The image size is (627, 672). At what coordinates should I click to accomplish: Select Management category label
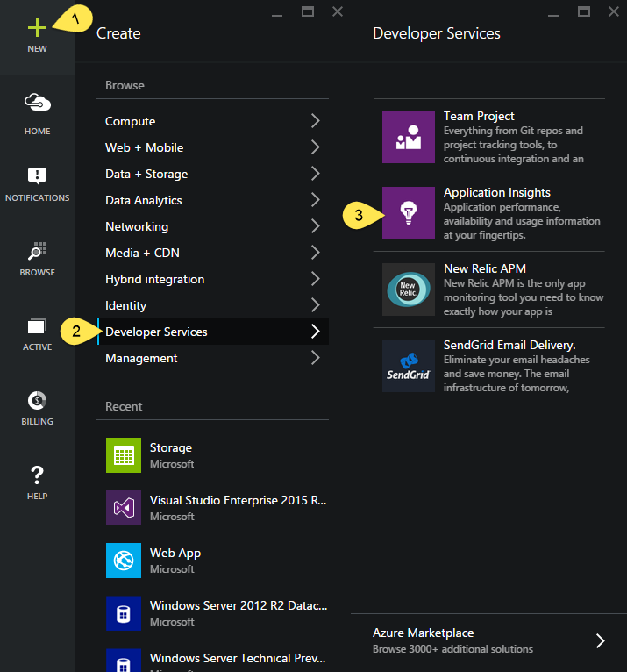(141, 358)
